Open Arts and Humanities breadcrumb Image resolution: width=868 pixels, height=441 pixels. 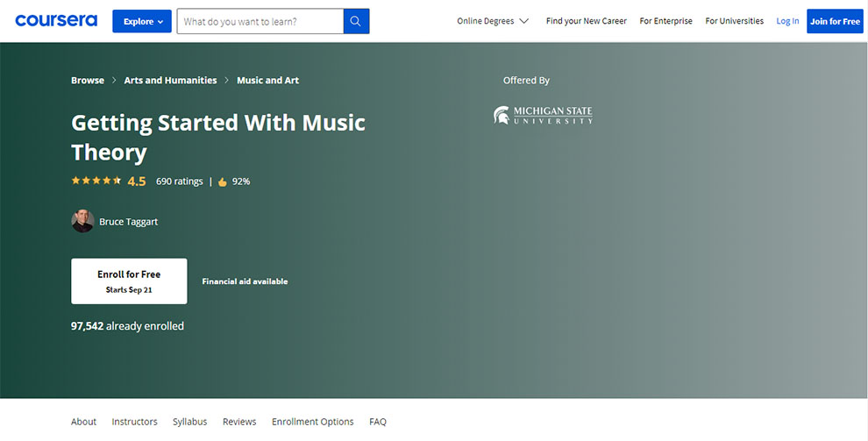pyautogui.click(x=170, y=81)
